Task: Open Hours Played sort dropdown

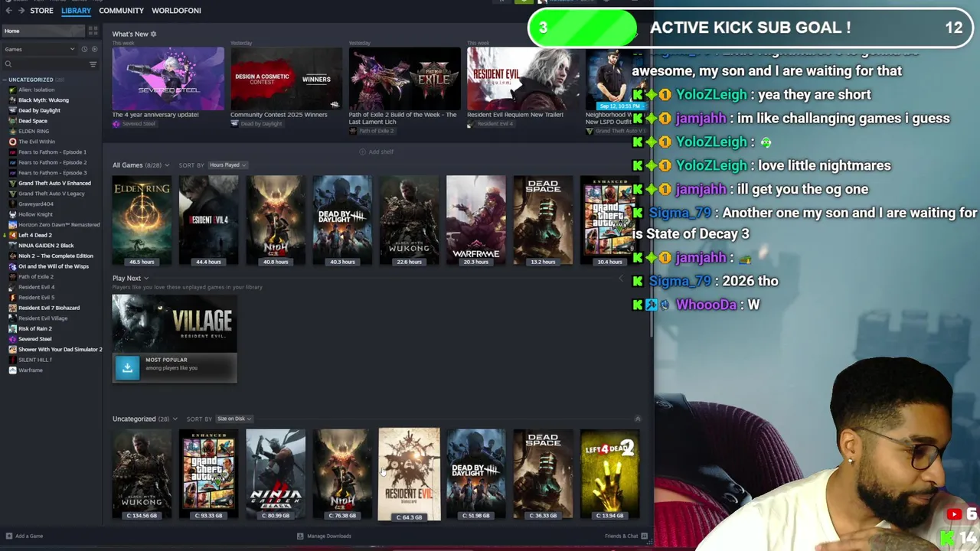Action: (228, 165)
